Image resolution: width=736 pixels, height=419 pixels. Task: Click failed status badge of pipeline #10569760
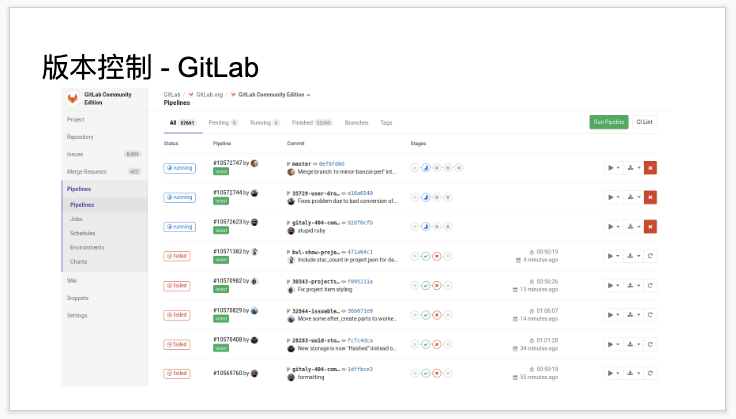[x=177, y=373]
